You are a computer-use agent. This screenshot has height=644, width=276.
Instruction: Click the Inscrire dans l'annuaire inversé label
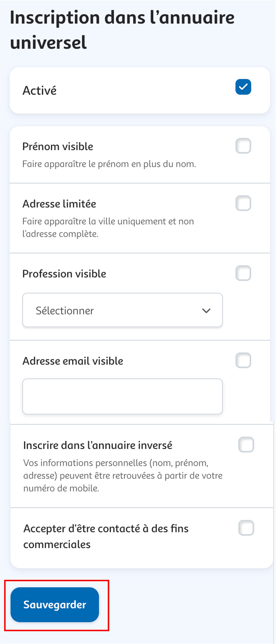point(98,445)
